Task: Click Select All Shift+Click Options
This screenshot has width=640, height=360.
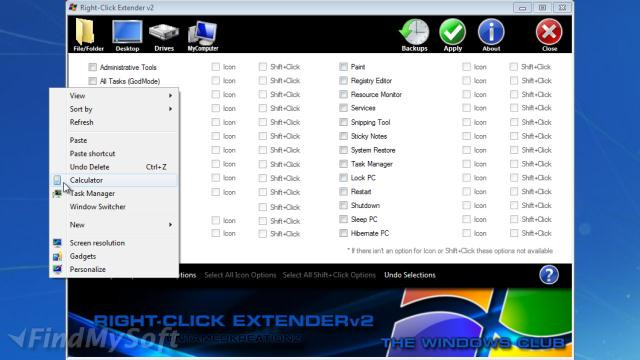Action: click(x=329, y=275)
